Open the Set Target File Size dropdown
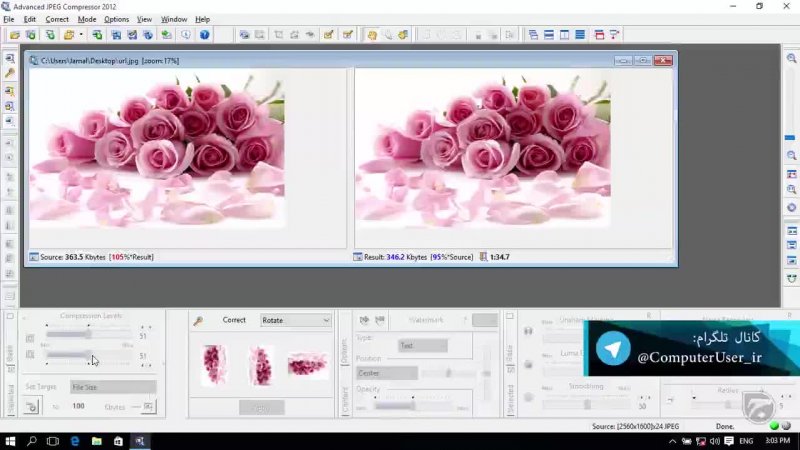 click(x=112, y=387)
